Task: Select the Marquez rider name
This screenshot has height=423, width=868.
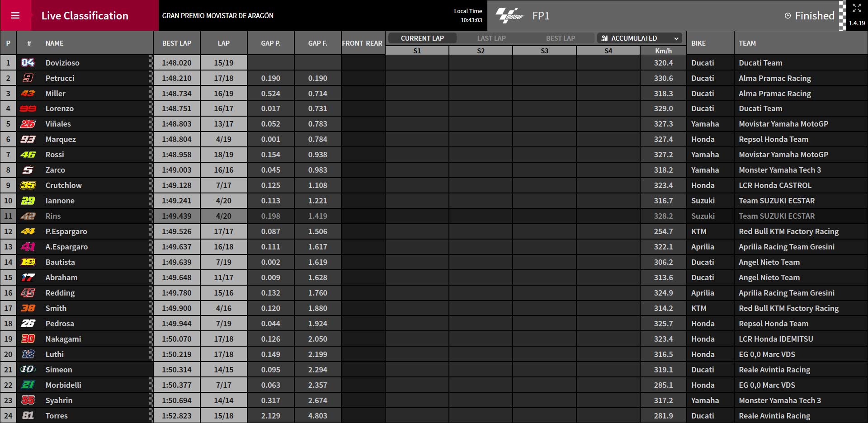Action: (x=61, y=139)
